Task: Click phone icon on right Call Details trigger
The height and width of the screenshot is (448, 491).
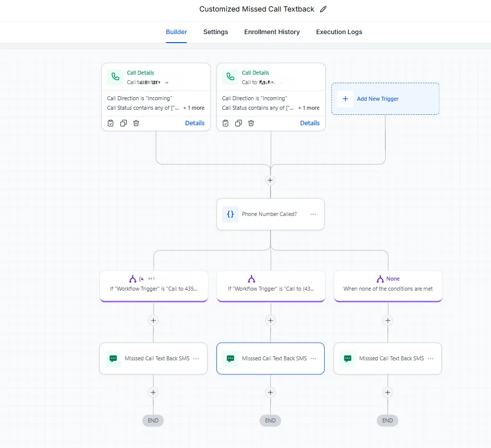Action: coord(230,77)
